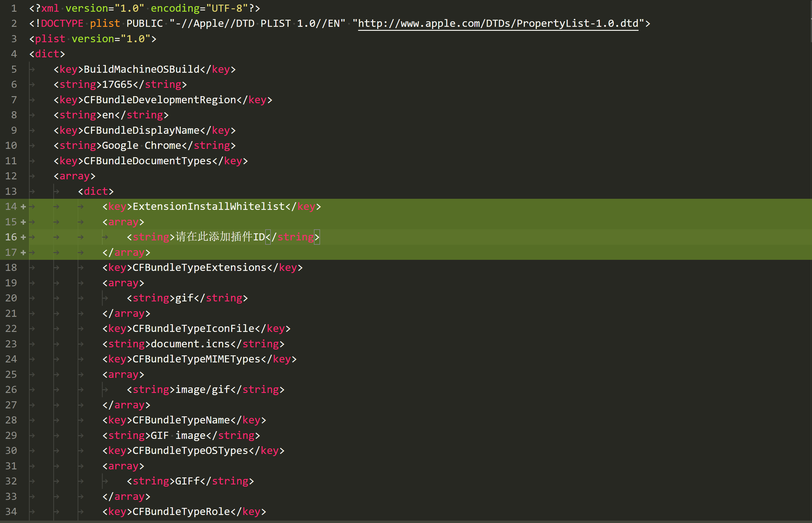Viewport: 812px width, 523px height.
Task: Click the plus marker on line 14
Action: 23,206
